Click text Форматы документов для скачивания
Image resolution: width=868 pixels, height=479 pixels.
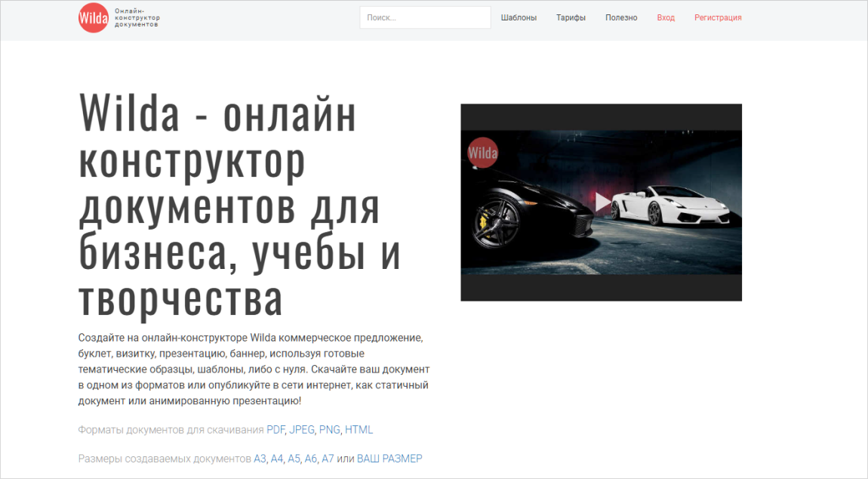[x=171, y=430]
